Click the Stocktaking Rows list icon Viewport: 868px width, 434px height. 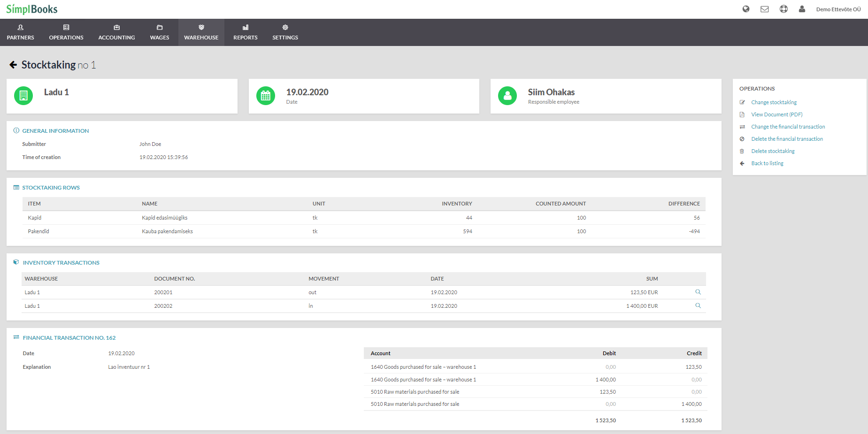tap(16, 187)
